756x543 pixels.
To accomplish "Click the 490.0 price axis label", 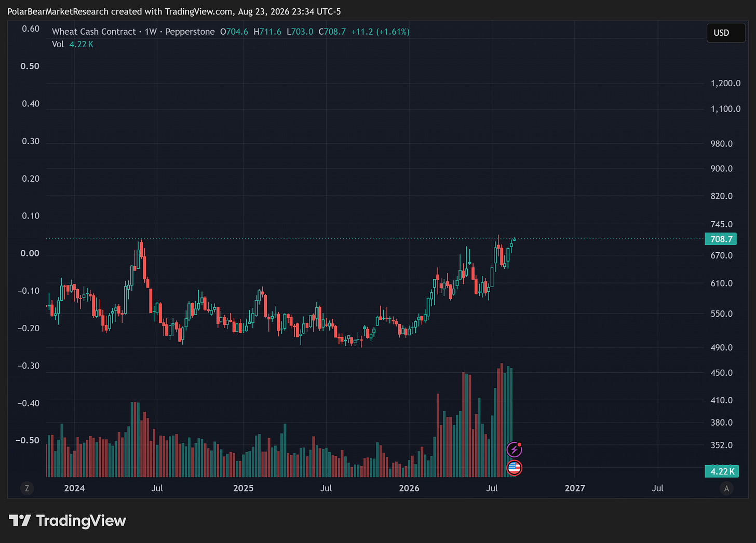I will click(x=722, y=347).
